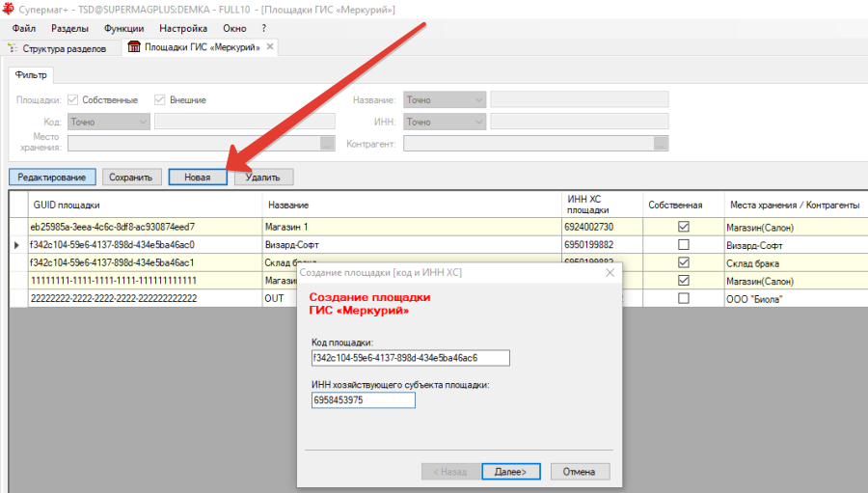868x493 pixels.
Task: Click the Супермаг+ application logo icon
Action: pyautogui.click(x=8, y=9)
